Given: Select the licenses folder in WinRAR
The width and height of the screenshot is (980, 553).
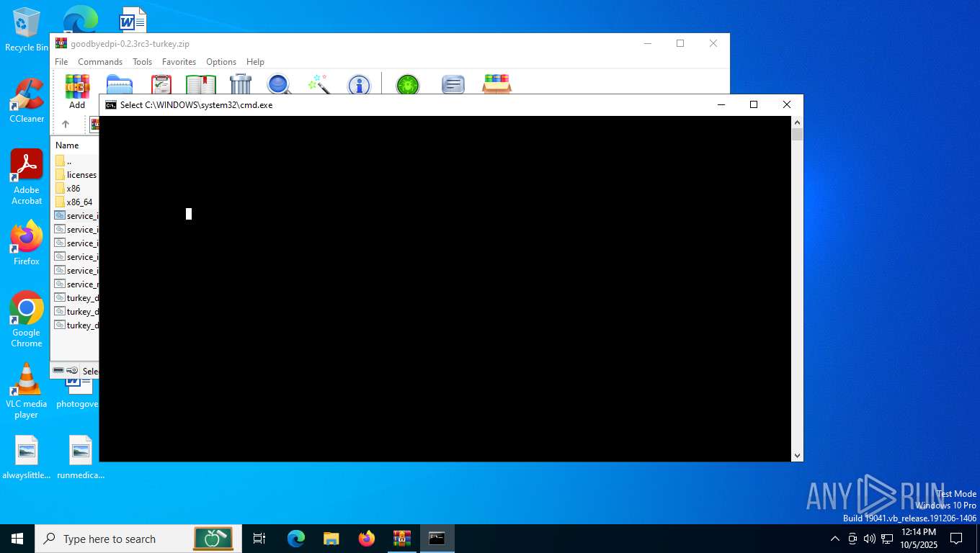Looking at the screenshot, I should click(75, 175).
